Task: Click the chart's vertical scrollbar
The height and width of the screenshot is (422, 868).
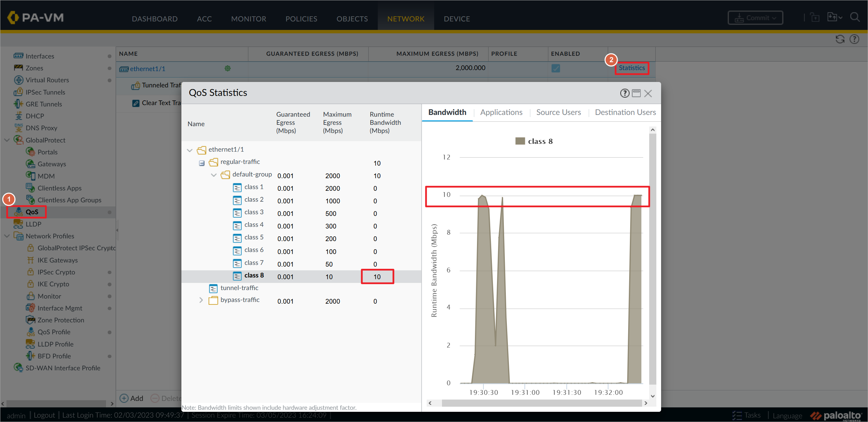Action: [652, 259]
